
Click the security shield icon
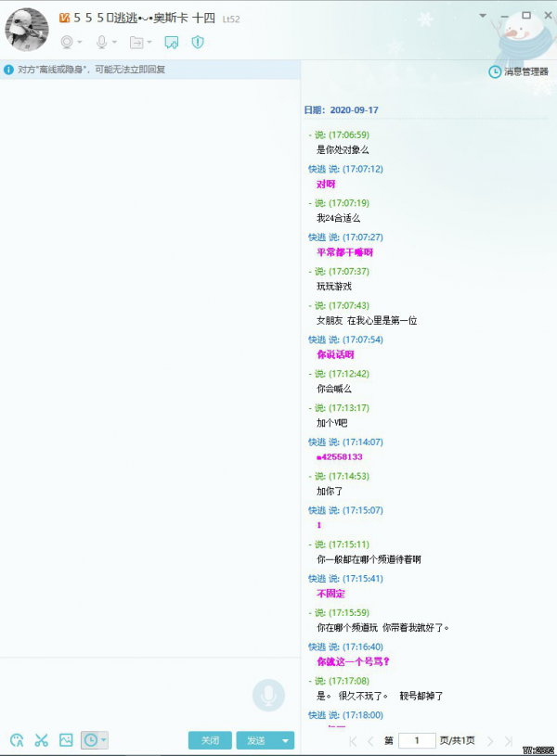(x=197, y=43)
